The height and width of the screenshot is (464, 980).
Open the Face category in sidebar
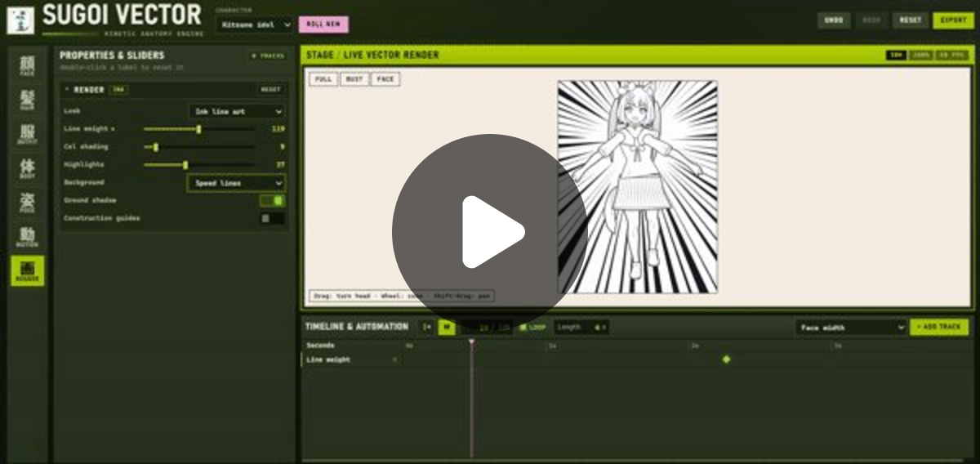tap(27, 65)
